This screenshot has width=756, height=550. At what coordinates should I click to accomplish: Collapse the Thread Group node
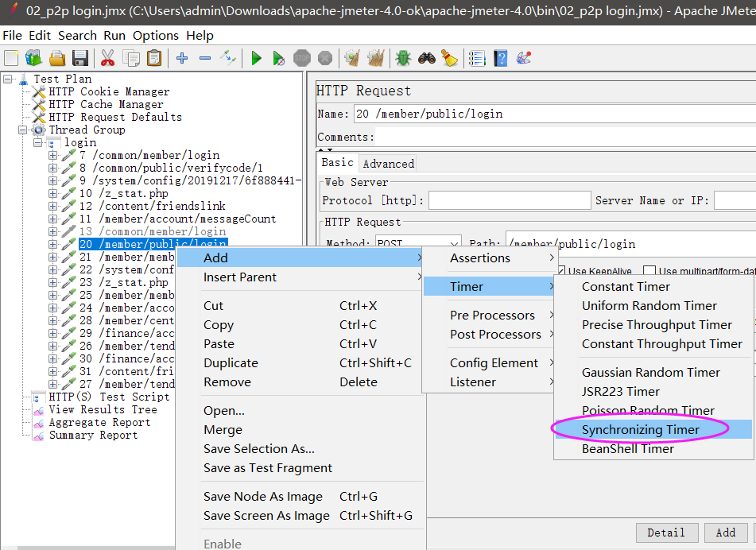click(23, 130)
